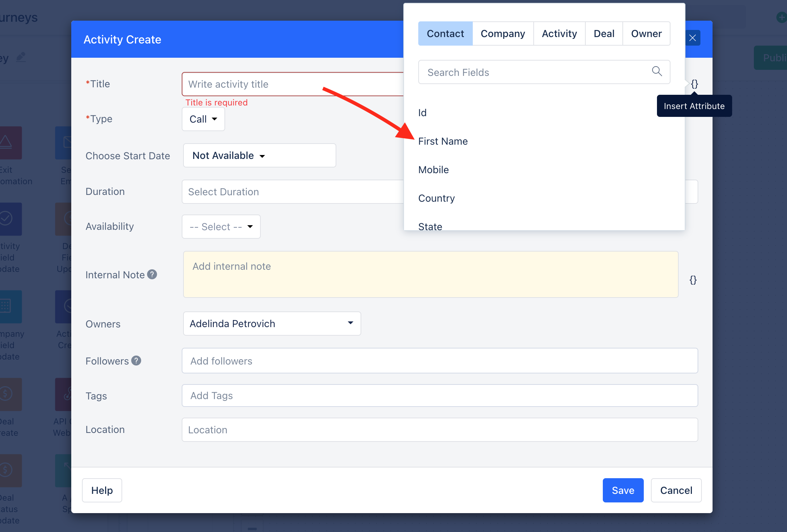This screenshot has height=532, width=787.
Task: Save the activity
Action: [623, 490]
